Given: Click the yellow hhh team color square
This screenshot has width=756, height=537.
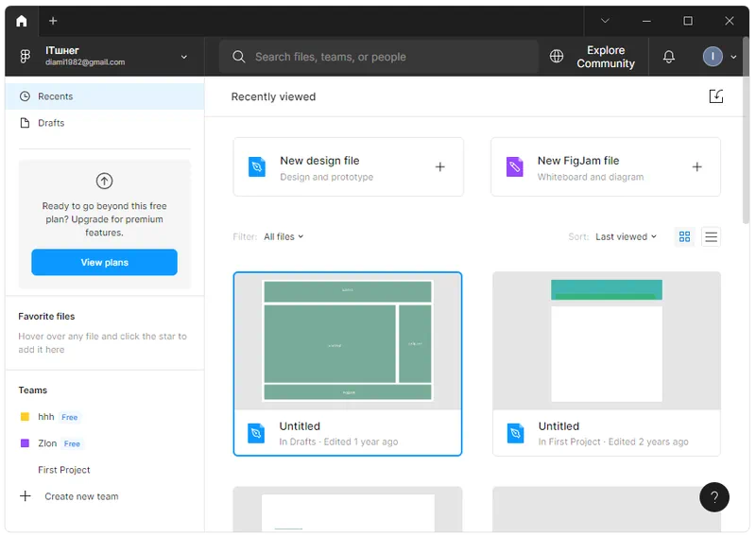Looking at the screenshot, I should [25, 417].
